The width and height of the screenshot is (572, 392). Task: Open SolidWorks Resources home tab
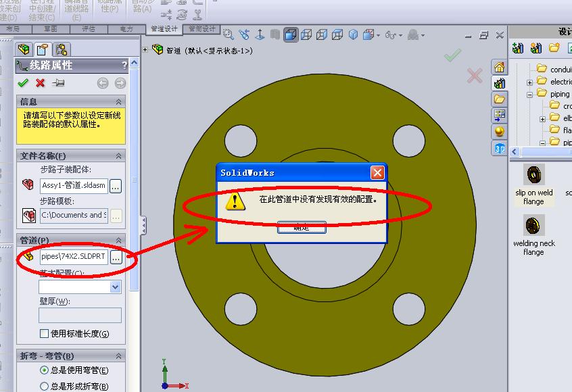(499, 67)
